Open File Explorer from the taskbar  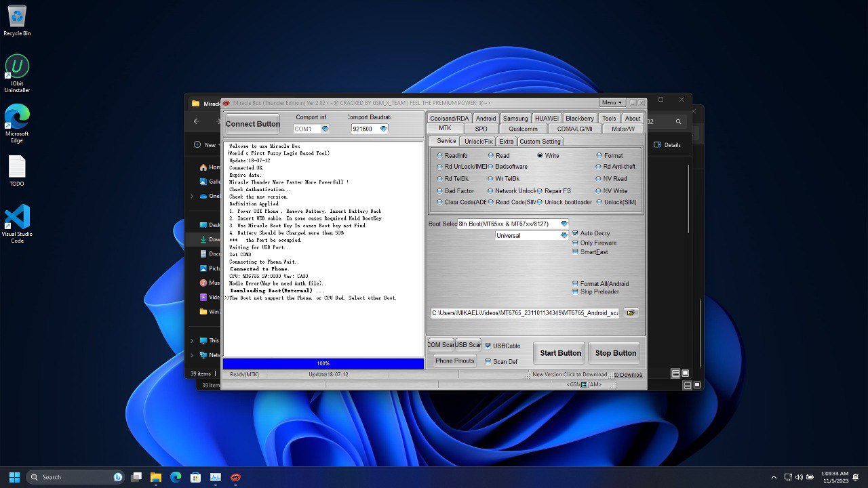[x=155, y=477]
